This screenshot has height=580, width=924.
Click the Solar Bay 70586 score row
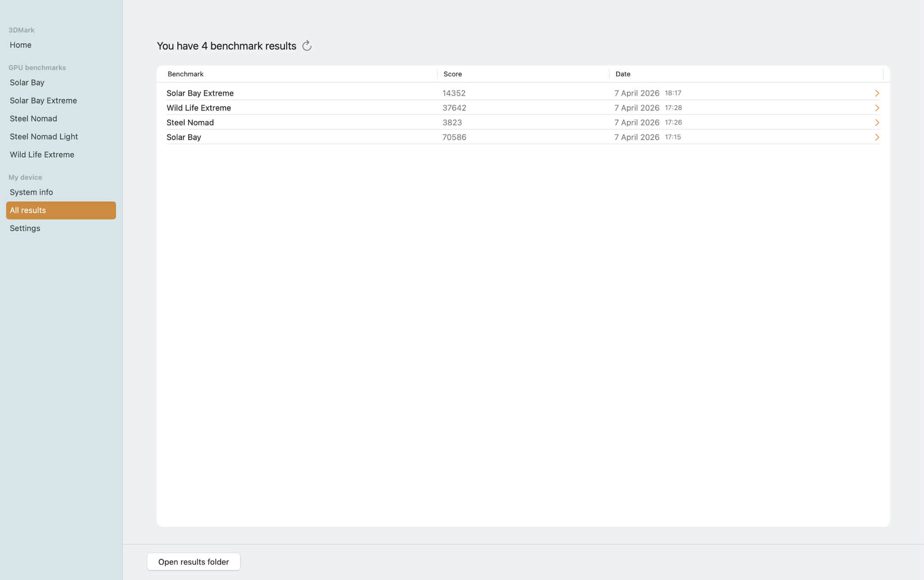pos(454,137)
